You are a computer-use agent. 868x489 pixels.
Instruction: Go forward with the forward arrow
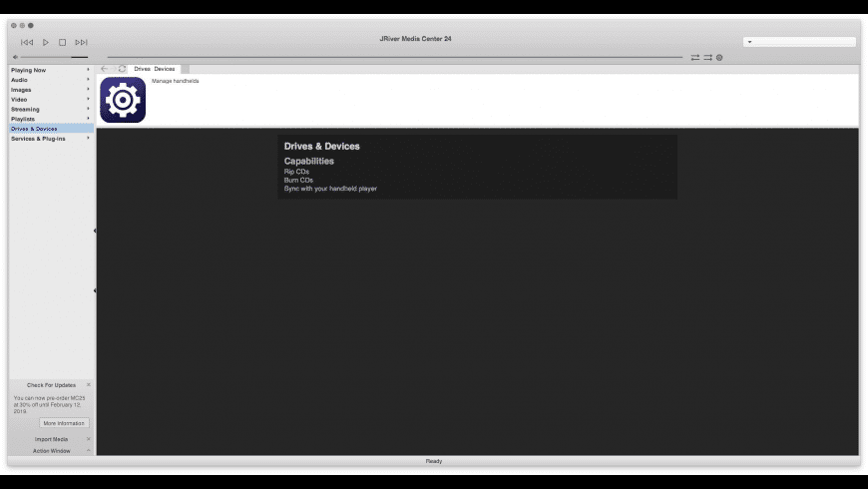(x=114, y=69)
